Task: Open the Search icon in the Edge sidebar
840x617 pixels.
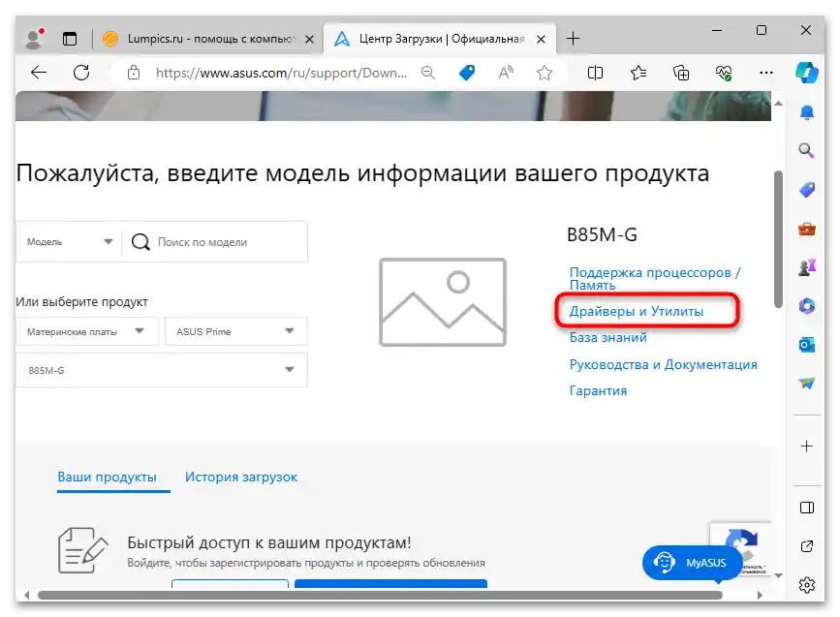Action: [807, 151]
